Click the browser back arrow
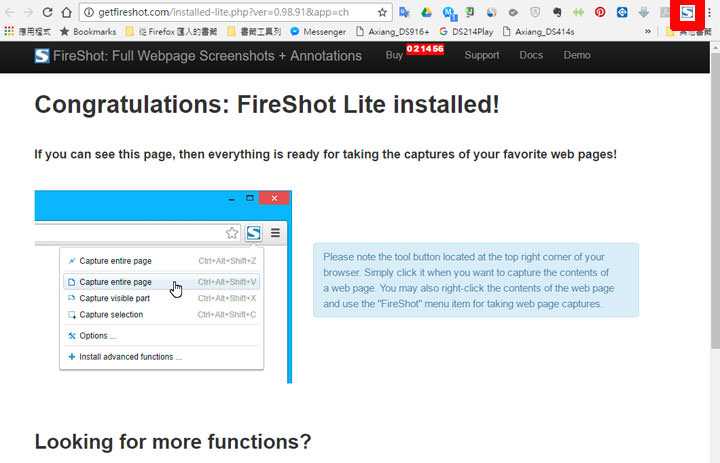720x463 pixels. 10,12
